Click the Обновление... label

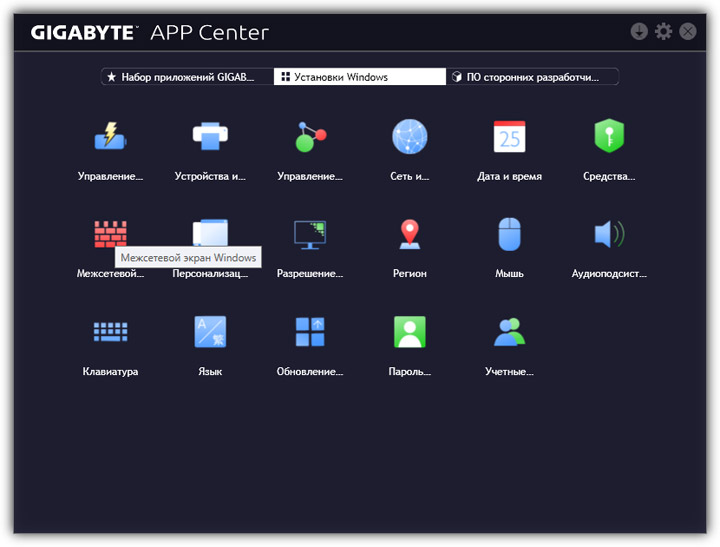coord(310,372)
